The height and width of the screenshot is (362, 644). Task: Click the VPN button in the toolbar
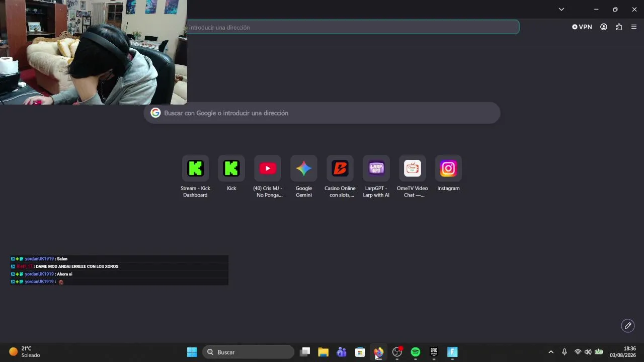[582, 27]
